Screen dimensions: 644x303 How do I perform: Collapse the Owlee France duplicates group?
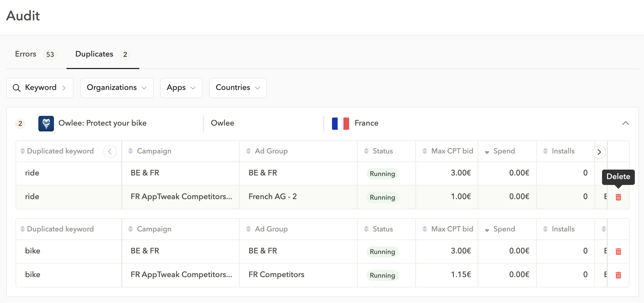(626, 123)
